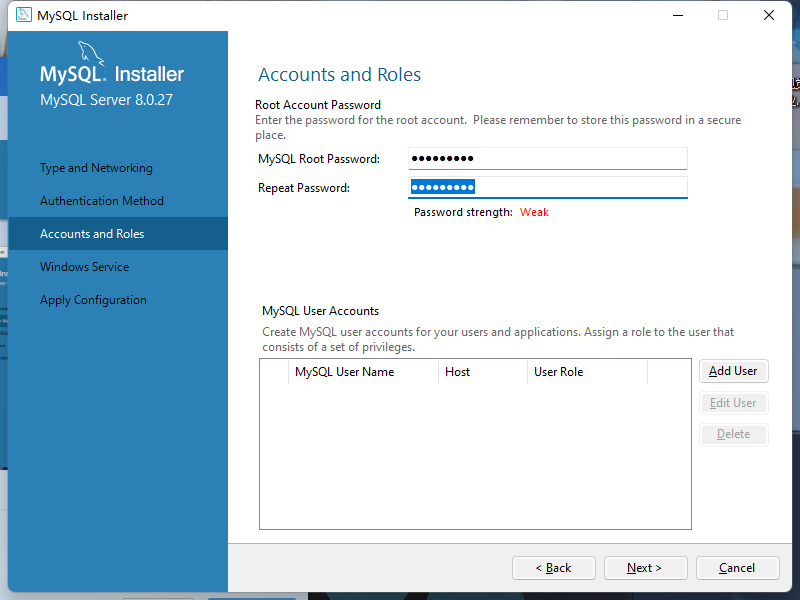
Task: Jump to the Apply Configuration step
Action: point(93,300)
